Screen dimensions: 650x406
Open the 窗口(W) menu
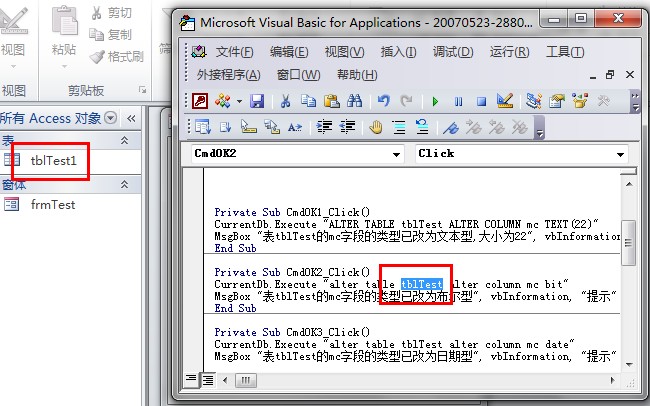tap(298, 75)
